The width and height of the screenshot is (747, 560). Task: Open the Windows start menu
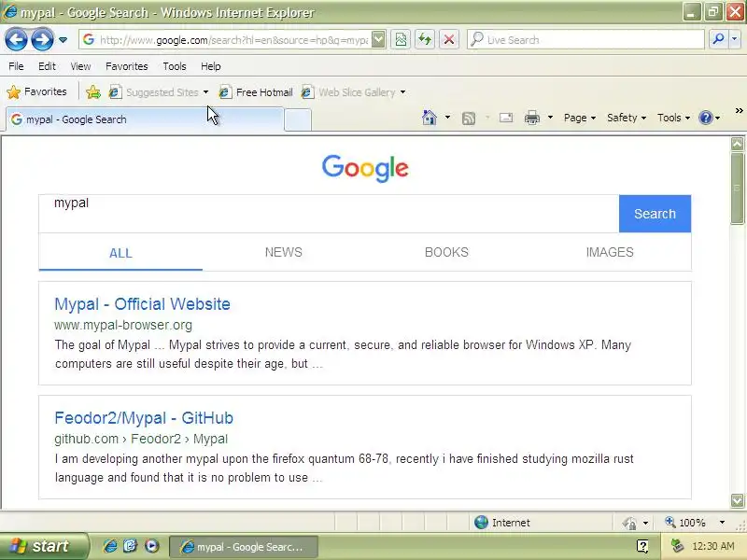click(x=44, y=546)
